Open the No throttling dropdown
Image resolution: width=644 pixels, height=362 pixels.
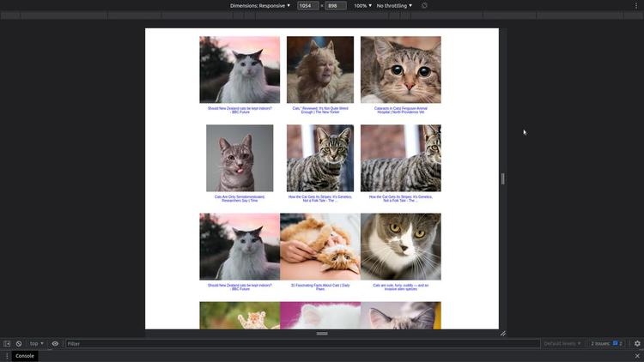[394, 5]
